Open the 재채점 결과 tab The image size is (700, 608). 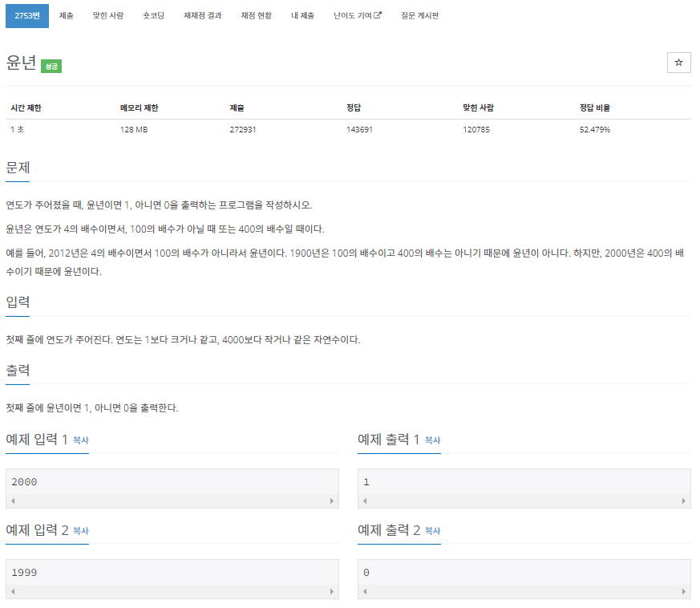click(203, 15)
